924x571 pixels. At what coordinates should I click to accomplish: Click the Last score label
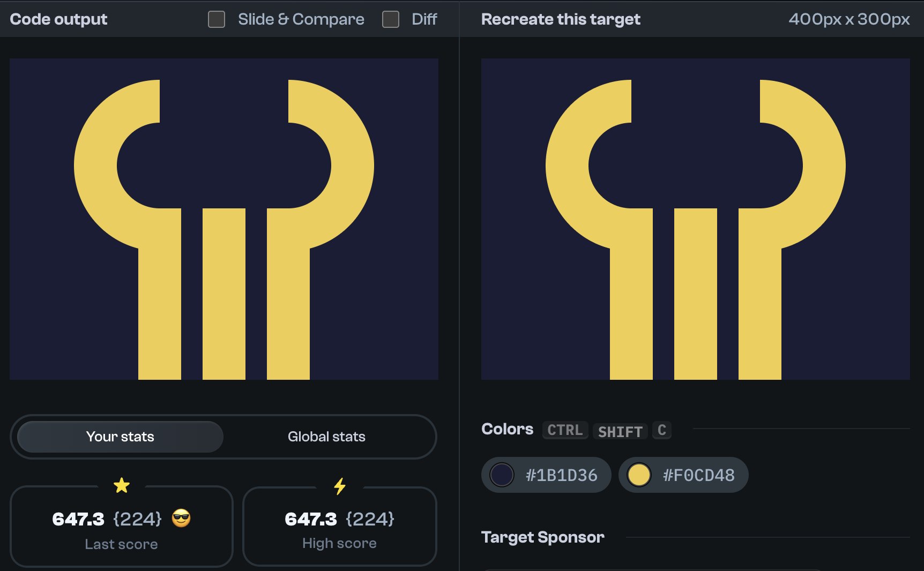click(121, 544)
